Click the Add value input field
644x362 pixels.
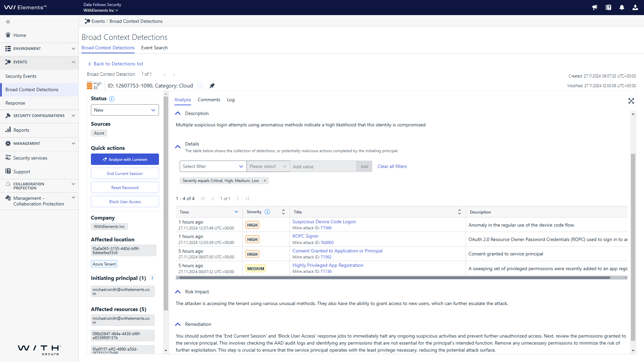pos(323,166)
